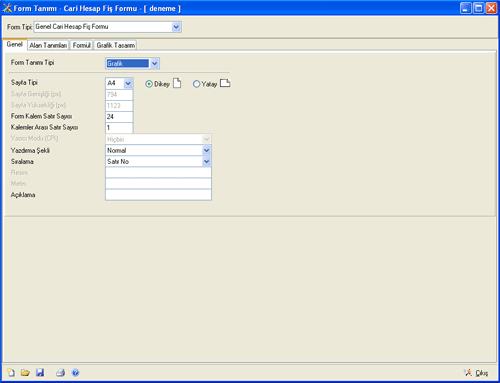Expand the Form Tanımı Tipi Grafik dropdown

point(154,63)
